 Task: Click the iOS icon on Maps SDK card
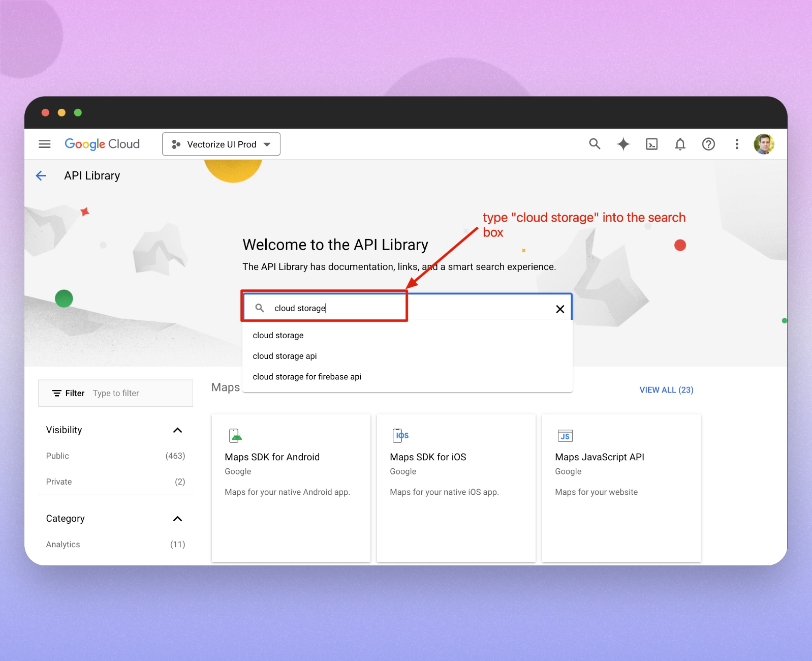point(400,436)
